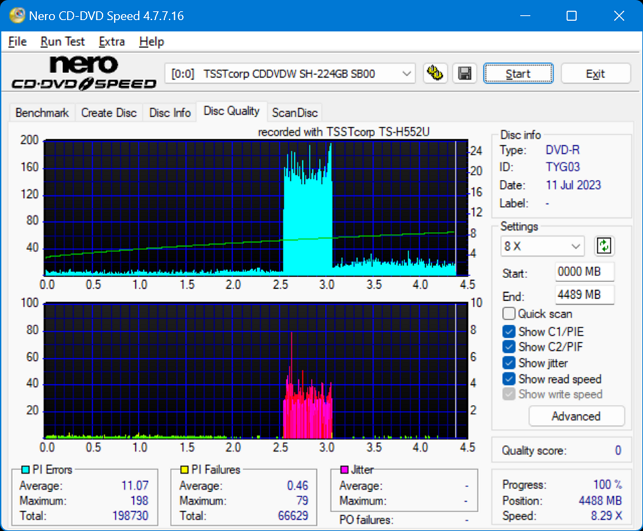643x531 pixels.
Task: Click the drive options icon in toolbar
Action: pos(435,73)
